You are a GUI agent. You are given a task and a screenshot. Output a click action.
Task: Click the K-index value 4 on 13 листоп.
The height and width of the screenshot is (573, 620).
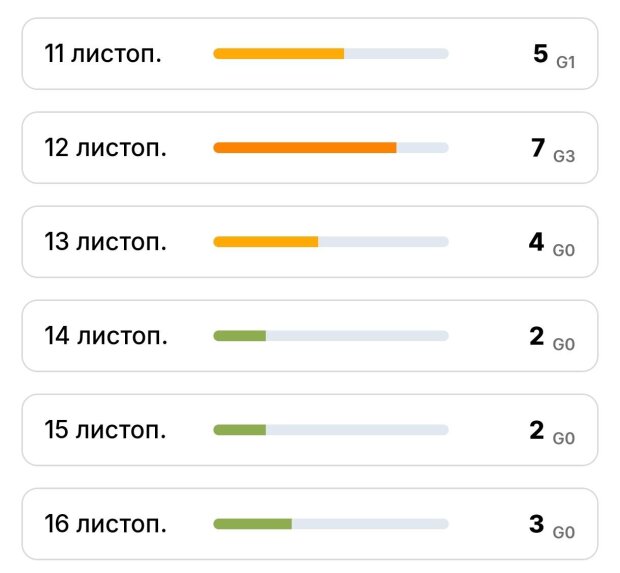tap(537, 242)
